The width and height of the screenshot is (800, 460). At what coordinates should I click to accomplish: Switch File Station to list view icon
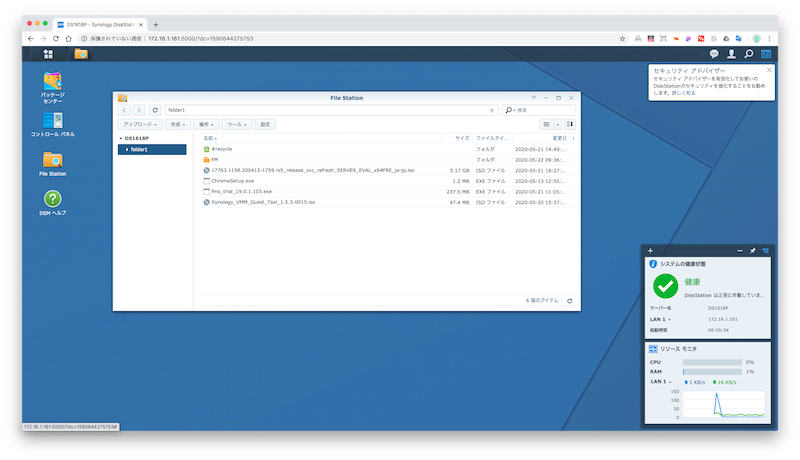coord(546,124)
